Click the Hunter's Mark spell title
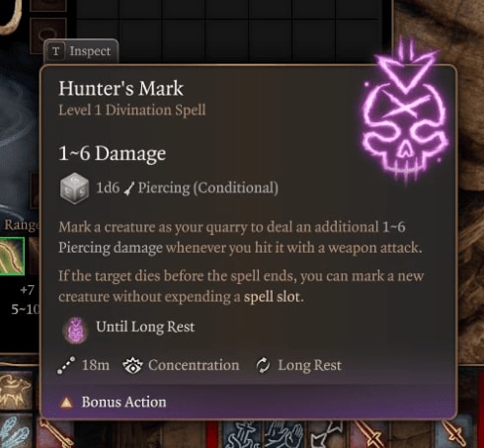 [121, 89]
